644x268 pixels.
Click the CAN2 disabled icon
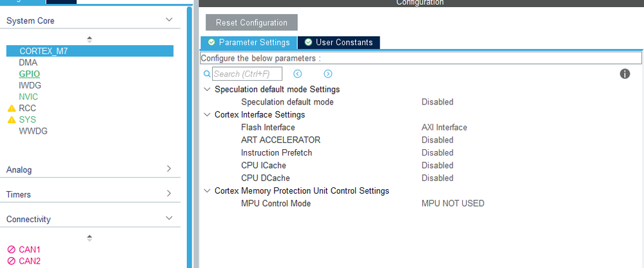tap(11, 262)
